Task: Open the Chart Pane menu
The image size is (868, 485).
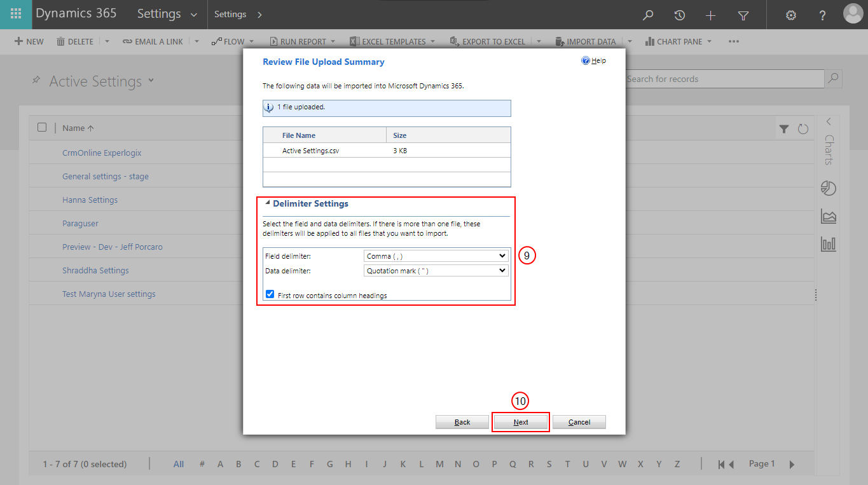Action: tap(679, 41)
